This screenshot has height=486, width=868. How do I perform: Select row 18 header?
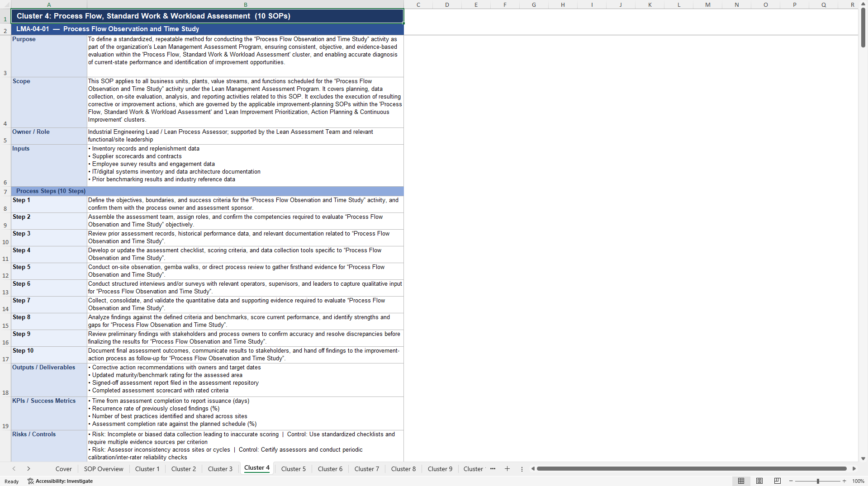click(x=5, y=380)
